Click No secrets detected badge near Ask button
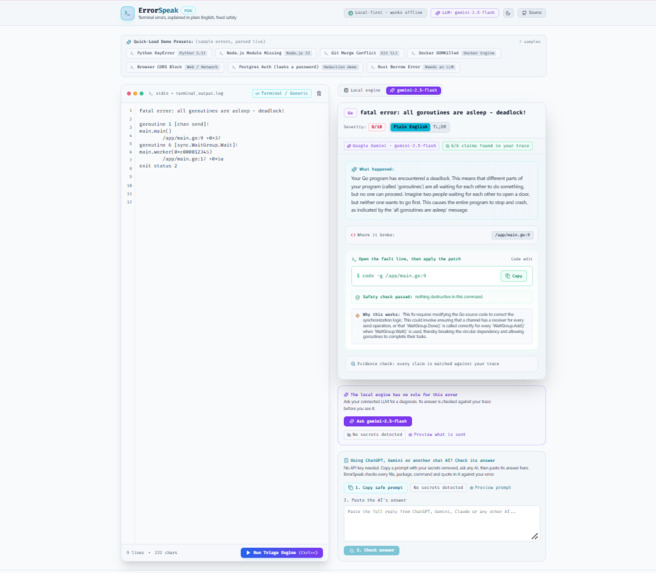The image size is (656, 573). (374, 435)
